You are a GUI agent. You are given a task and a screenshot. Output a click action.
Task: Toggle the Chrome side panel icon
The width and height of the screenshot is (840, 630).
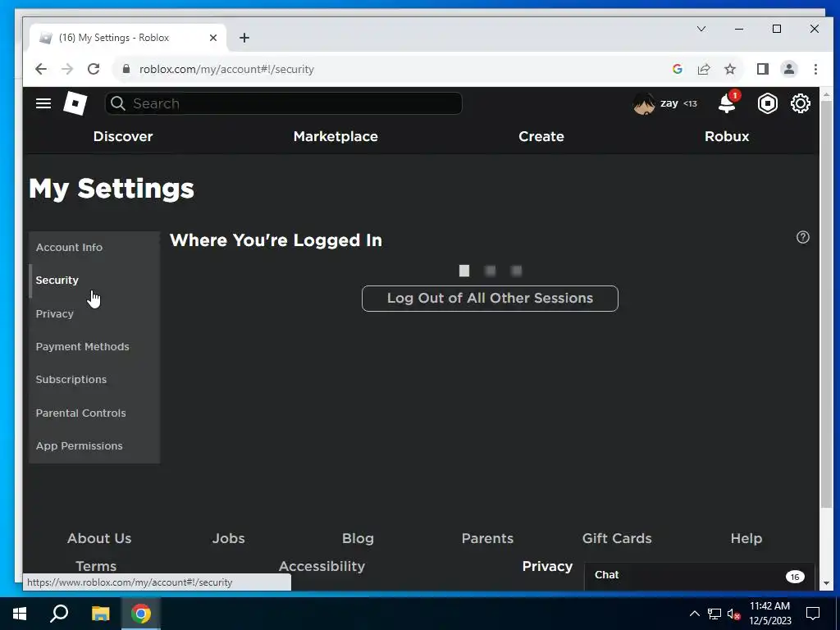(x=762, y=69)
